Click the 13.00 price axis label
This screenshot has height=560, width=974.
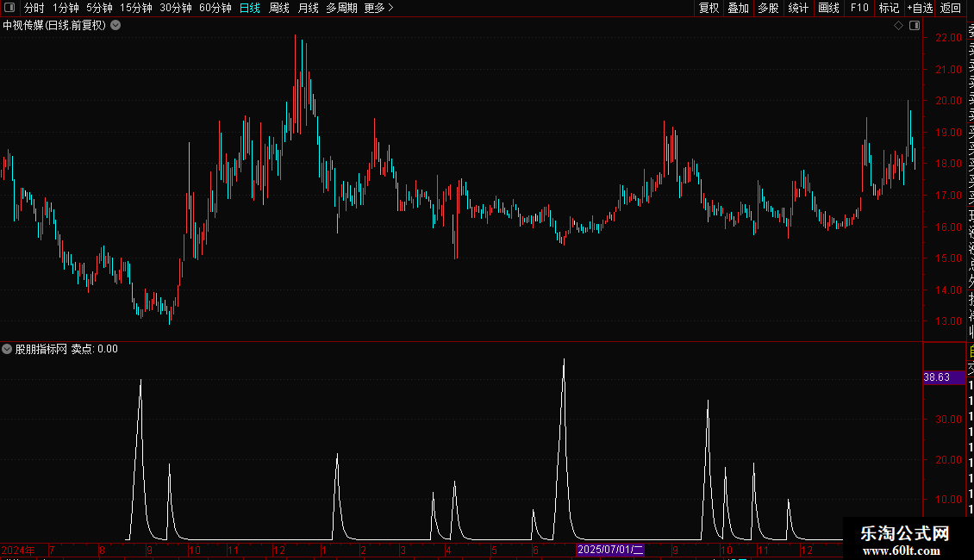[x=948, y=321]
